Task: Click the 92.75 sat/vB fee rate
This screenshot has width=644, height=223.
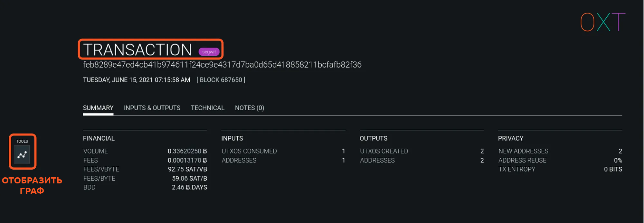Action: point(187,169)
